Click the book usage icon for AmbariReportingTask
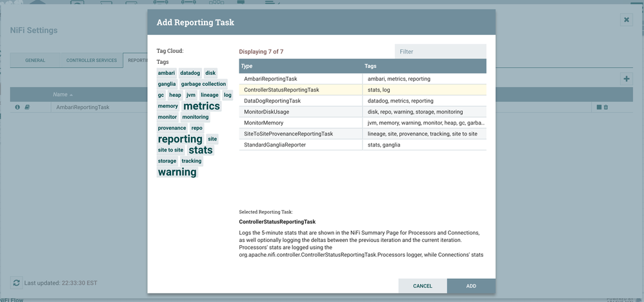Image resolution: width=644 pixels, height=302 pixels. pyautogui.click(x=27, y=107)
